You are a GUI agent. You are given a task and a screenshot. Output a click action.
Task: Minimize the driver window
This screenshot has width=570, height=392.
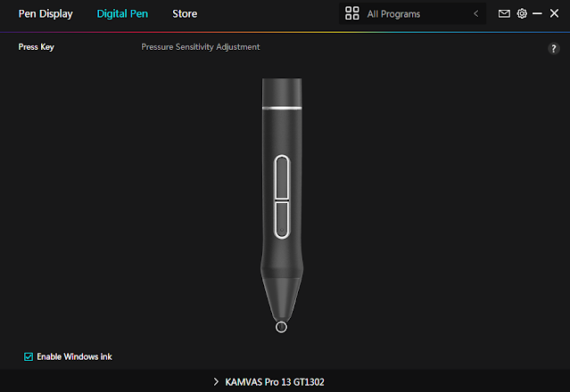[x=537, y=13]
